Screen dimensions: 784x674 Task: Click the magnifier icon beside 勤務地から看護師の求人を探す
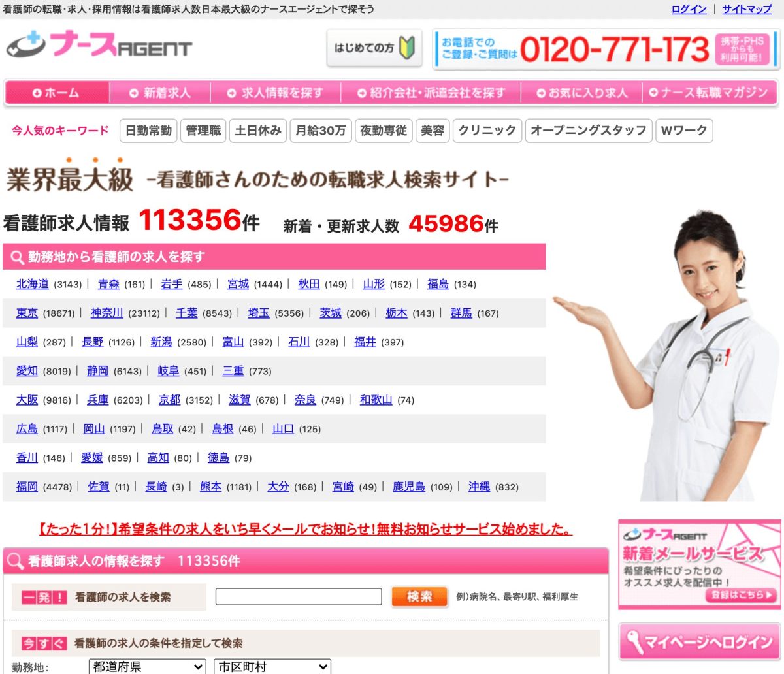coord(16,257)
